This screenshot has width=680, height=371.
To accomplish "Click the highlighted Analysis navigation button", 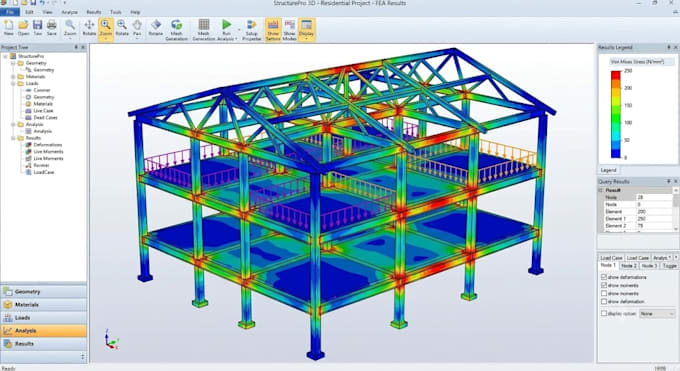I will tap(43, 331).
